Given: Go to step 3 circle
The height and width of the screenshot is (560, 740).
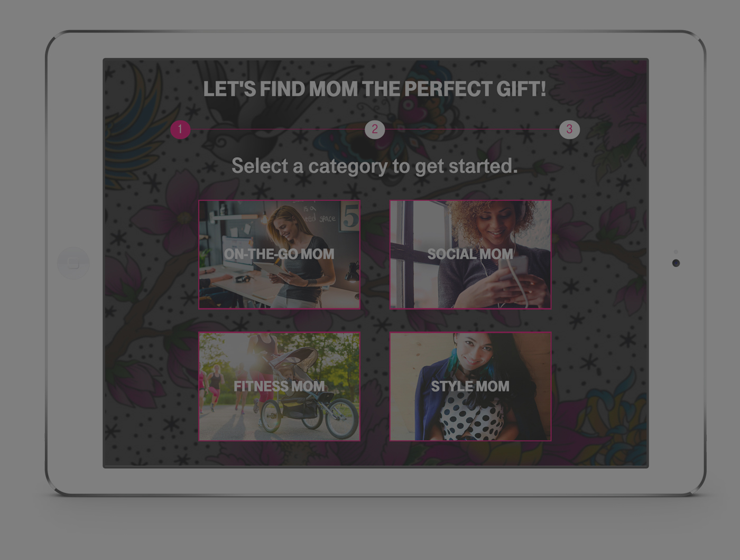Looking at the screenshot, I should 569,129.
